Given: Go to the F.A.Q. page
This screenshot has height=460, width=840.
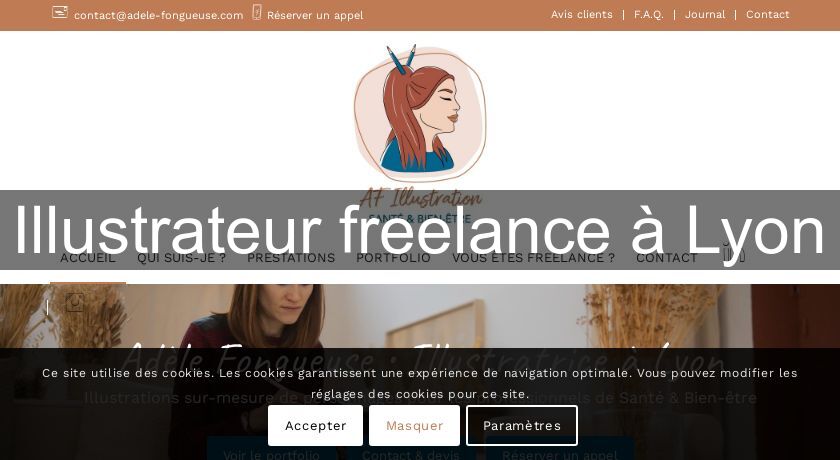Looking at the screenshot, I should point(649,15).
